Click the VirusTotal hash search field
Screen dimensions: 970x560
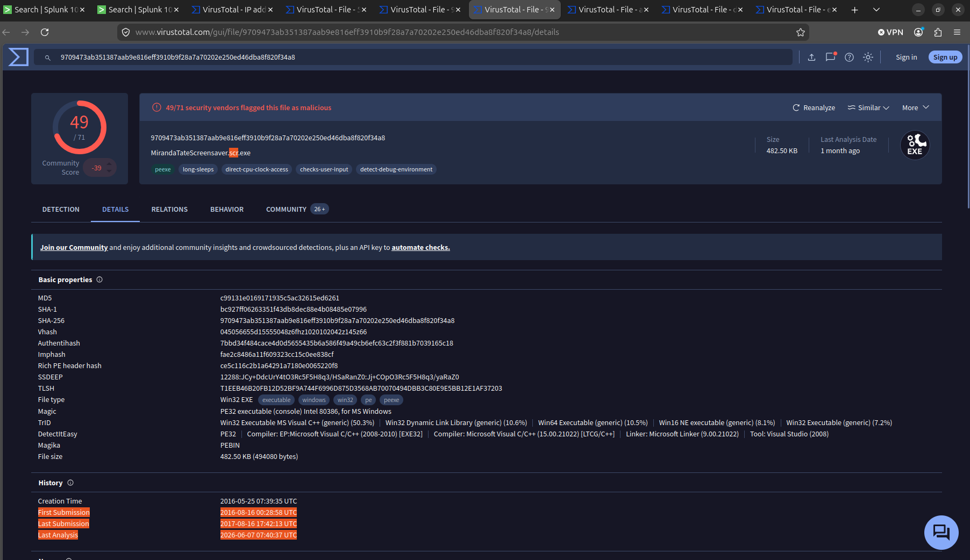413,57
